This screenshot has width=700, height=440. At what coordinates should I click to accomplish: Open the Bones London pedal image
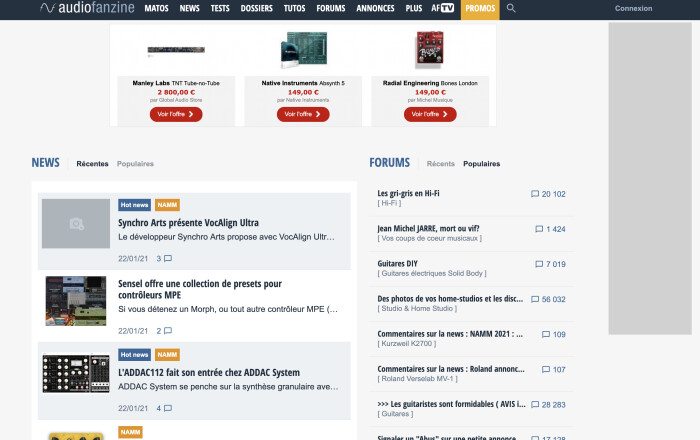[429, 50]
